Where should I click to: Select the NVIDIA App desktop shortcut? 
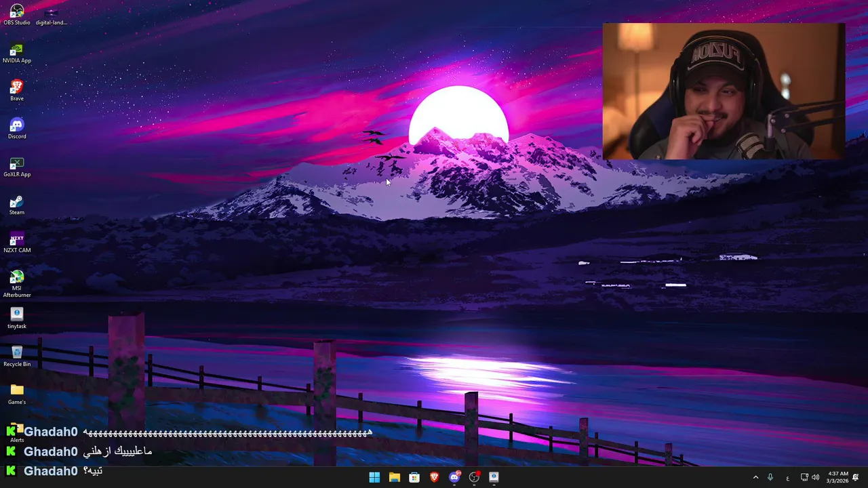pos(17,53)
